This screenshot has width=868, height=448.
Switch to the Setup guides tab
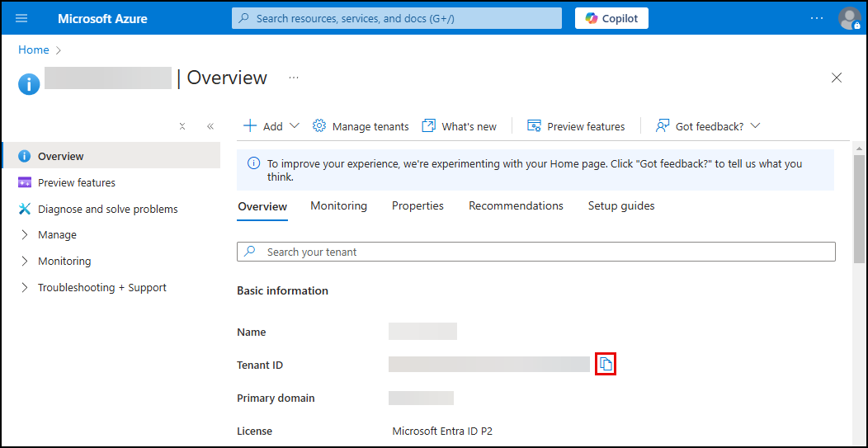[621, 206]
